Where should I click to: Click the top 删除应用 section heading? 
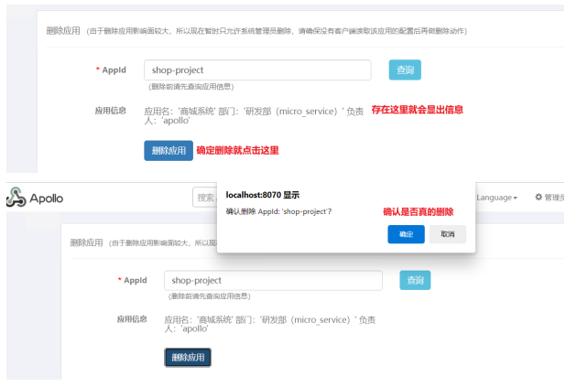tap(63, 31)
